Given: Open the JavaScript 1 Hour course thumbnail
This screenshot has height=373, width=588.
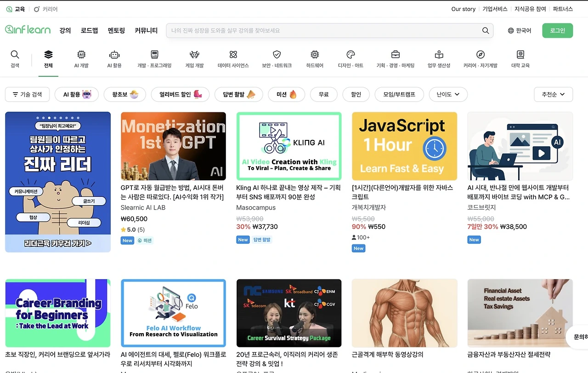Looking at the screenshot, I should 405,146.
